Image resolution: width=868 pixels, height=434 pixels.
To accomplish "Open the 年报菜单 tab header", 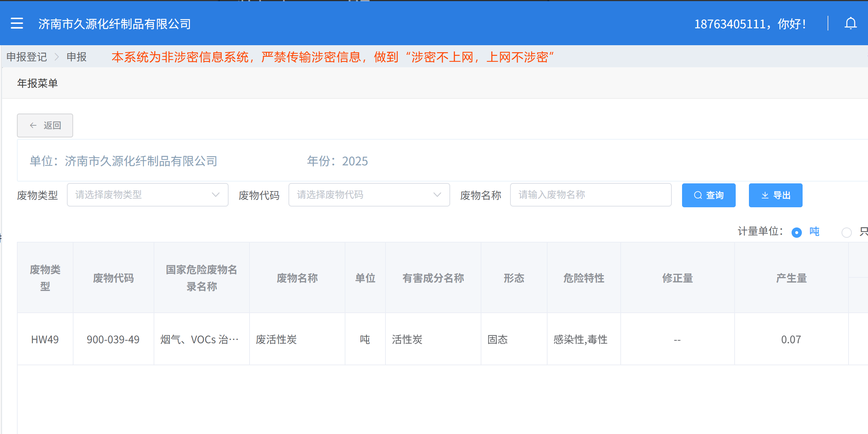I will 37,83.
